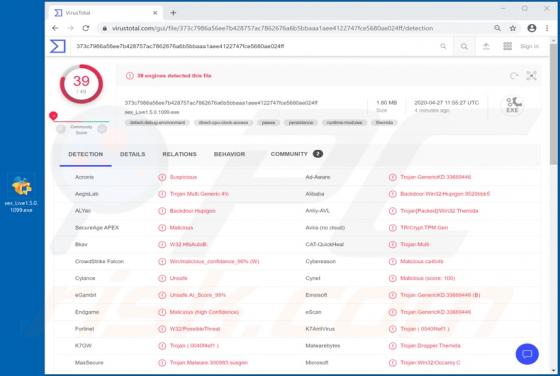Click the VirusTotal logo
This screenshot has width=560, height=376.
[58, 46]
